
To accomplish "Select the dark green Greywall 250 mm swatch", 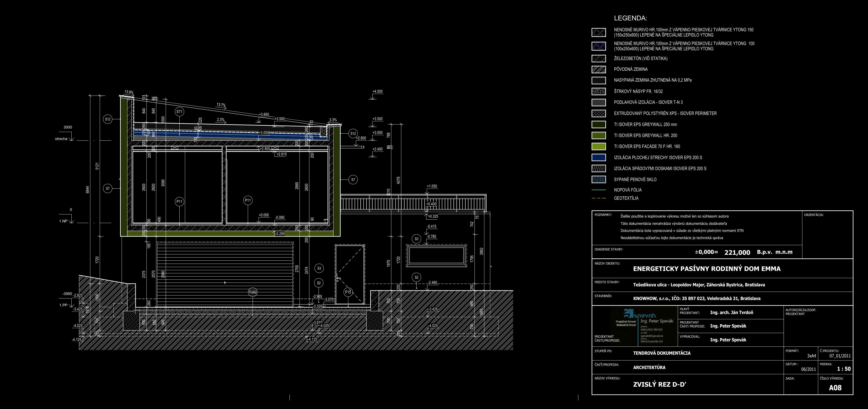I will 598,124.
